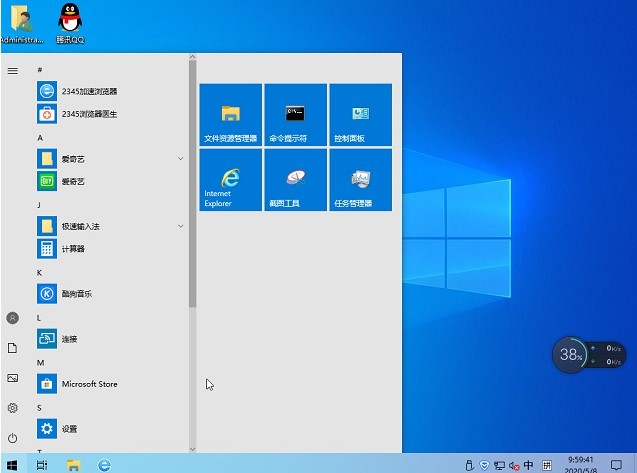The height and width of the screenshot is (473, 637).
Task: Expand the Start menu hamburger navigation
Action: (x=12, y=70)
